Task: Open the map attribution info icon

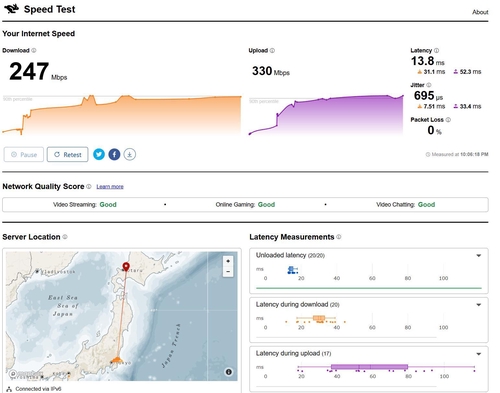Action: (229, 372)
